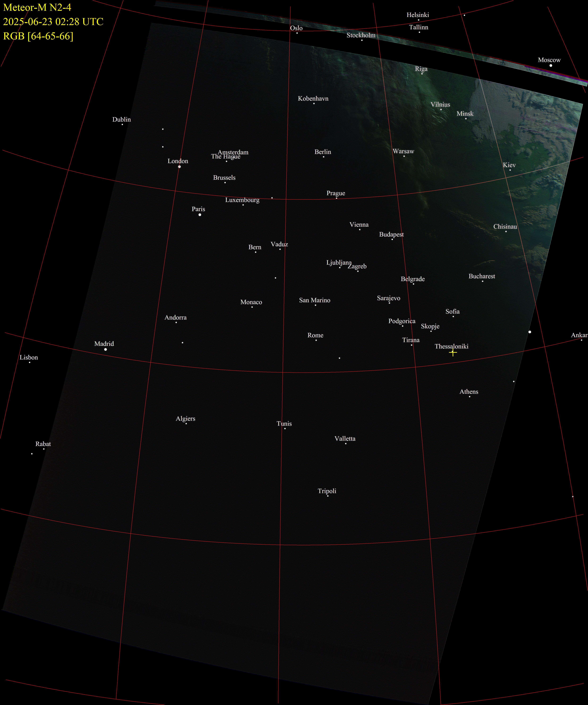The height and width of the screenshot is (705, 588).
Task: Select the 'Andorra' city label
Action: click(175, 318)
